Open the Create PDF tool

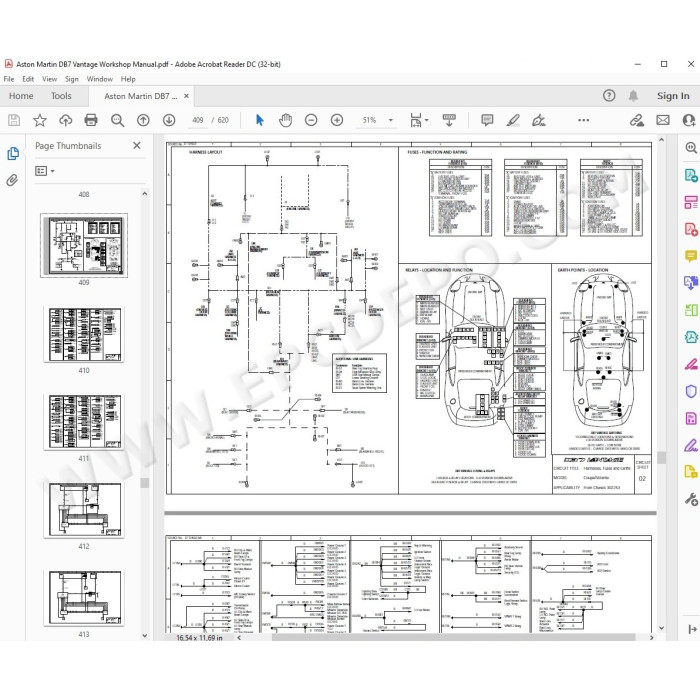click(x=691, y=229)
